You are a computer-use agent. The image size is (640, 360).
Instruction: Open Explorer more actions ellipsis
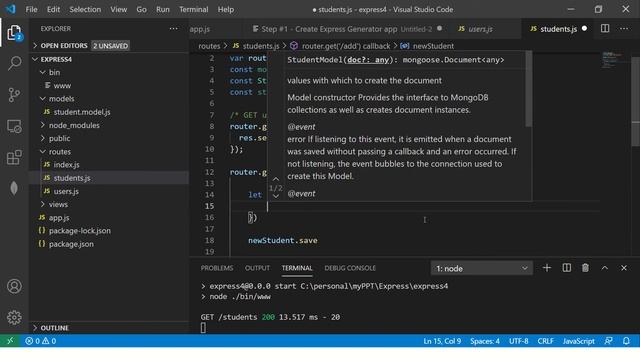pyautogui.click(x=173, y=29)
